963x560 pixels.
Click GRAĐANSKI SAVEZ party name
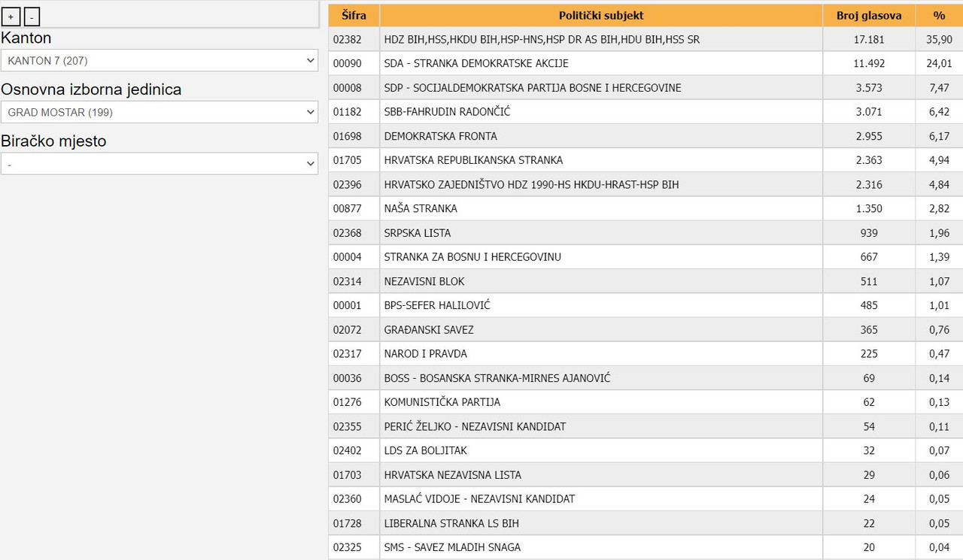[x=429, y=329]
